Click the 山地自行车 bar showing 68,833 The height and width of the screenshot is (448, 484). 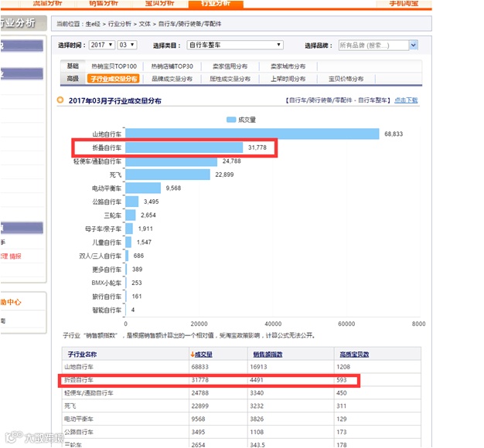252,134
